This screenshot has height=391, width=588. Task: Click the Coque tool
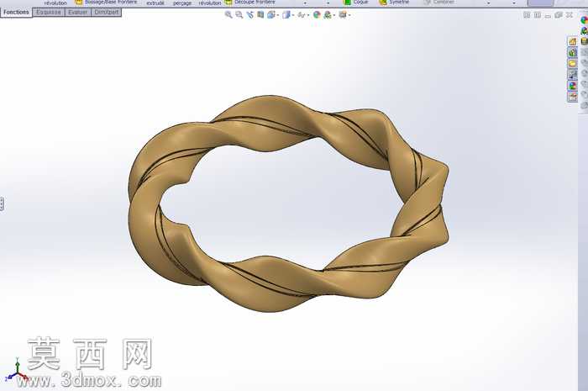pos(356,3)
